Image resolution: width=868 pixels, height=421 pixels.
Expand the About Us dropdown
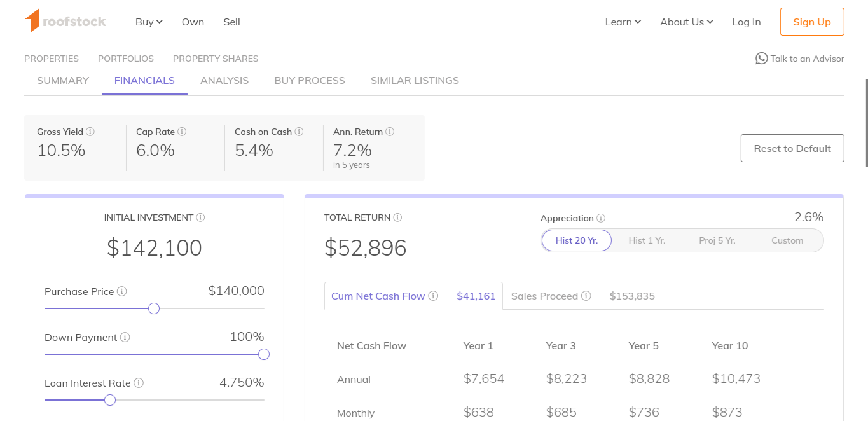[x=686, y=22]
